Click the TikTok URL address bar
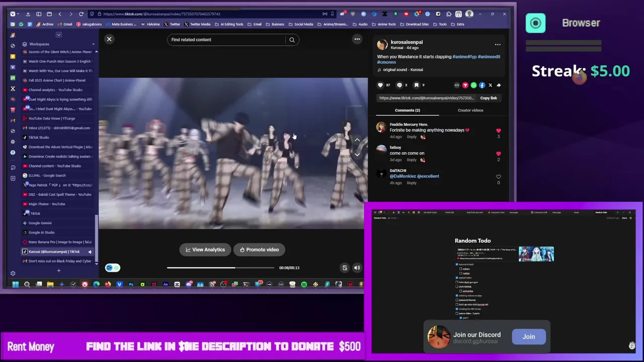 pyautogui.click(x=211, y=14)
